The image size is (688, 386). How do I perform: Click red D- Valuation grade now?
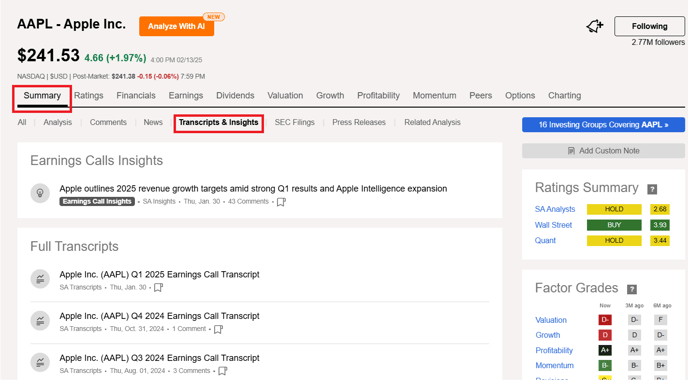(605, 320)
